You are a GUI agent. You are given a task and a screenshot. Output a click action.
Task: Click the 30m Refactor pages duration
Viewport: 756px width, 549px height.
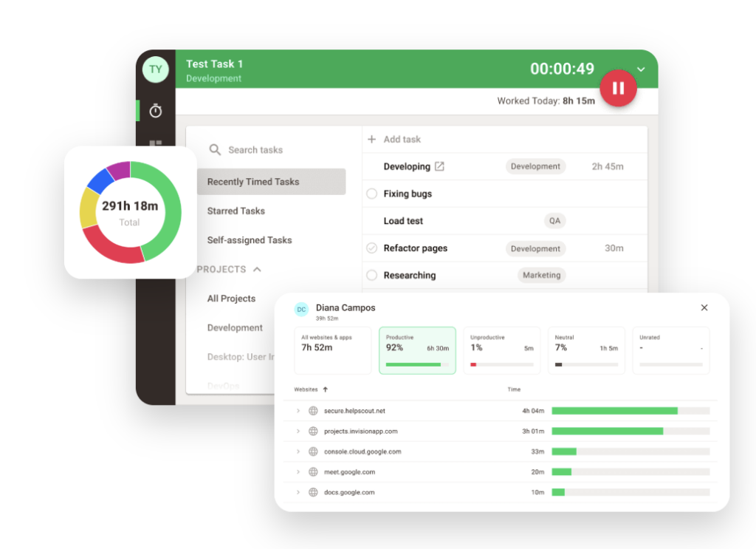614,248
